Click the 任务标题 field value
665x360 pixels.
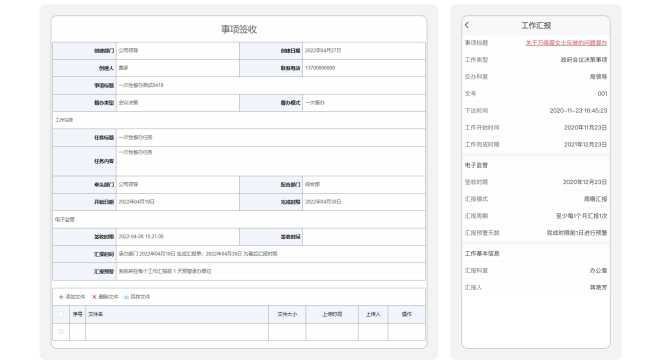coord(271,137)
